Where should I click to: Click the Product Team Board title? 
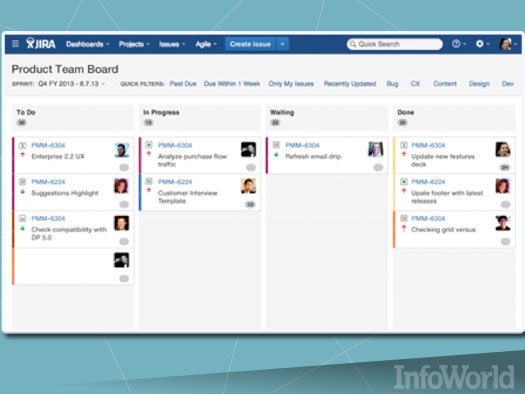point(65,69)
